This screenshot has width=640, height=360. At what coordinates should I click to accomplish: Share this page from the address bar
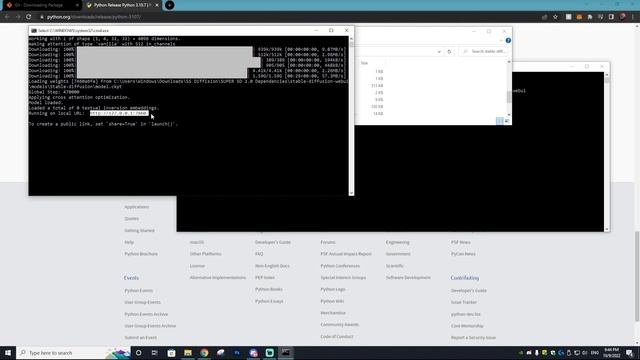pyautogui.click(x=544, y=17)
